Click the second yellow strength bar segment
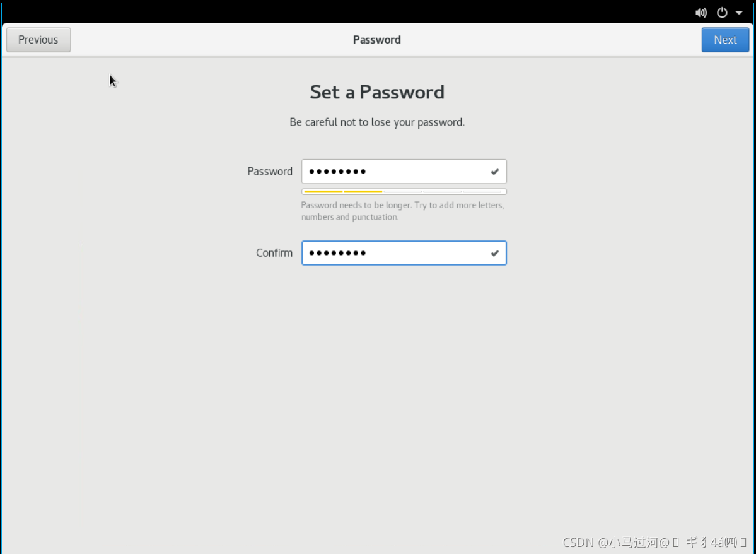 pos(363,191)
